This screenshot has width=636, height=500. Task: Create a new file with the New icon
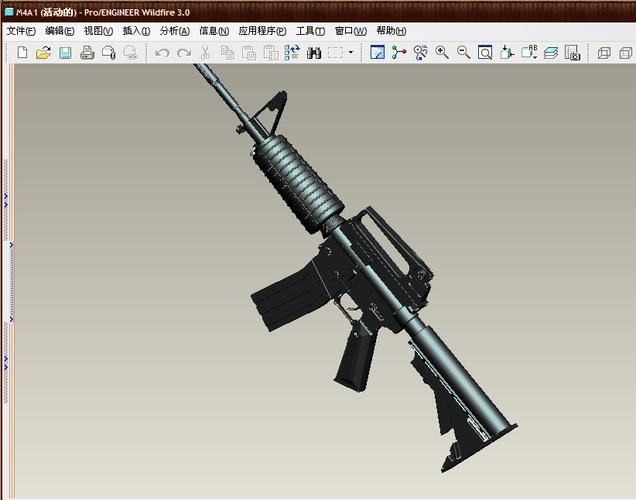pos(22,53)
